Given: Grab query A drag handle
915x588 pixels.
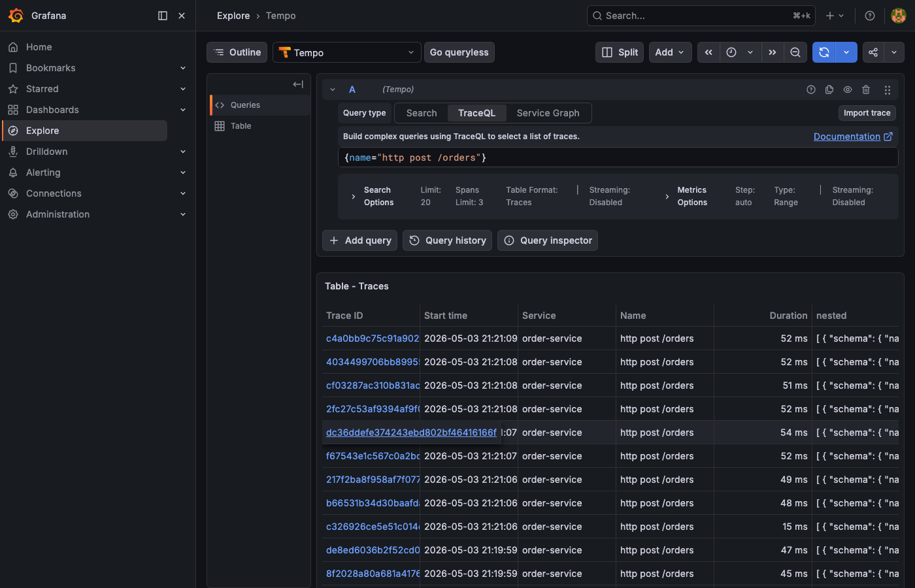Looking at the screenshot, I should 887,90.
